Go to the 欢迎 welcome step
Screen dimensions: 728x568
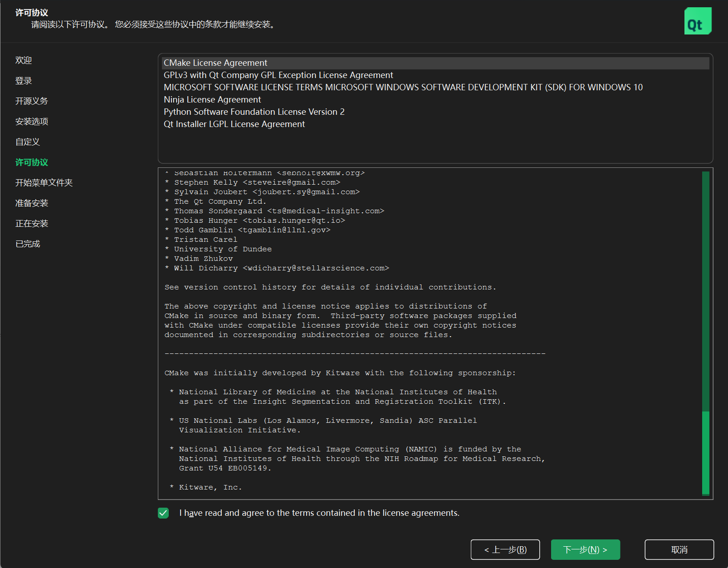(23, 60)
